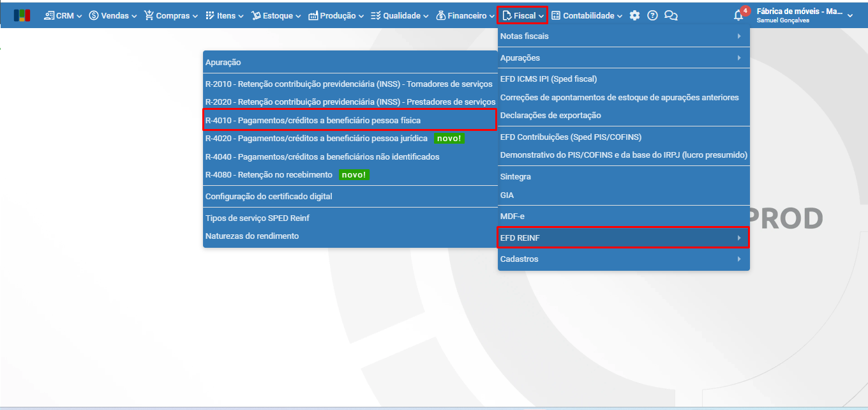
Task: Open the chat bubbles icon
Action: (671, 15)
